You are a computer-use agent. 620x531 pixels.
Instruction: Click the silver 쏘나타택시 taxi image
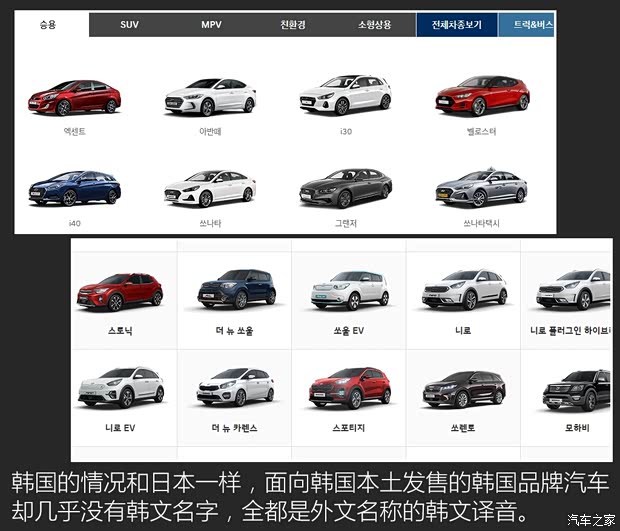click(482, 187)
